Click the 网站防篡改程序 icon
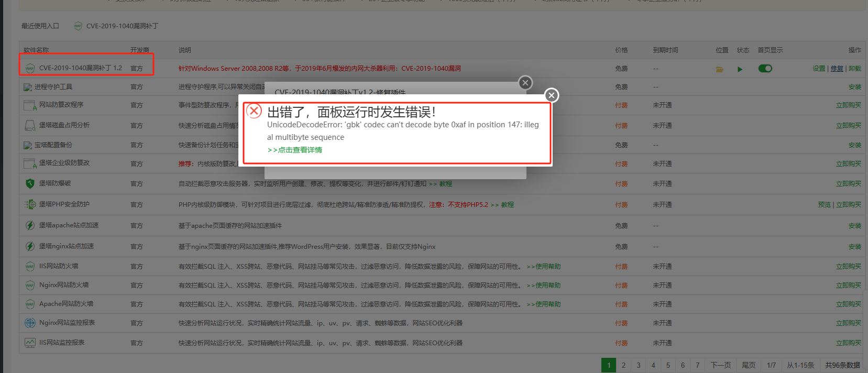868x373 pixels. (30, 105)
